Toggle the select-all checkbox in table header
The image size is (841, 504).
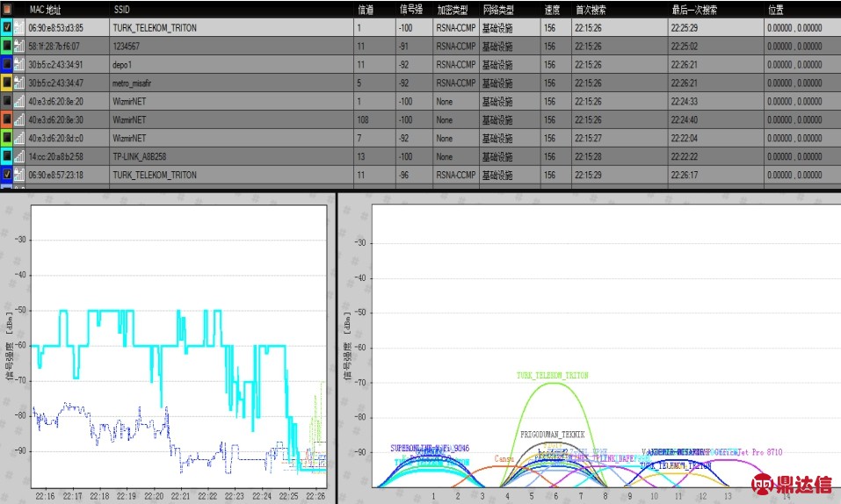tap(7, 9)
